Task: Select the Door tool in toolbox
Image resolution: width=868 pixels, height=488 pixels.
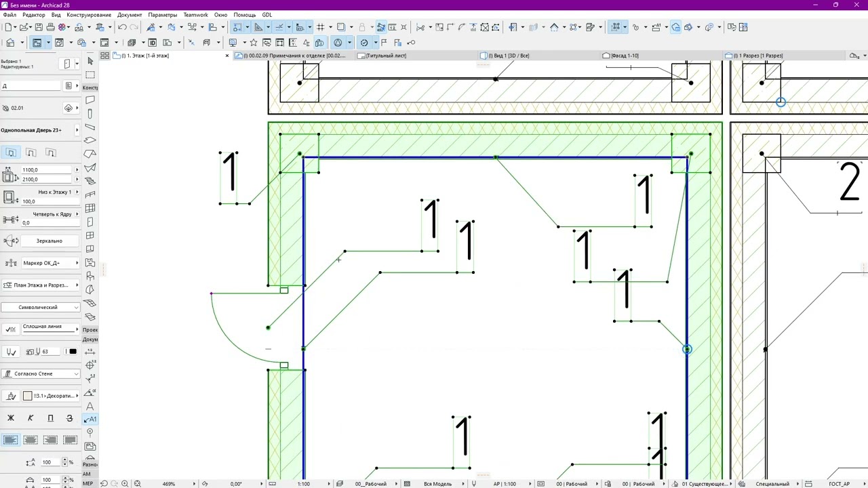Action: click(x=90, y=222)
